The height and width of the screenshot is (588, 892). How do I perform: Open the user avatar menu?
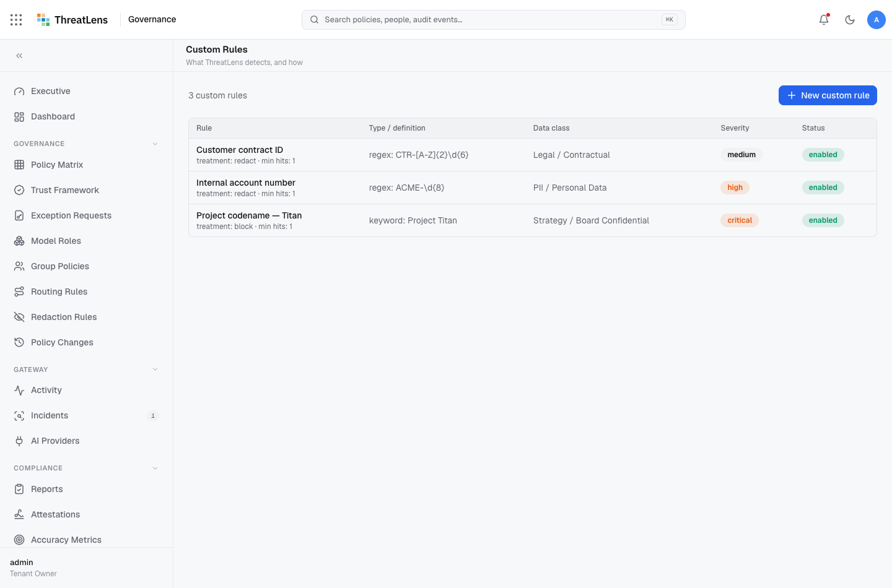tap(877, 20)
